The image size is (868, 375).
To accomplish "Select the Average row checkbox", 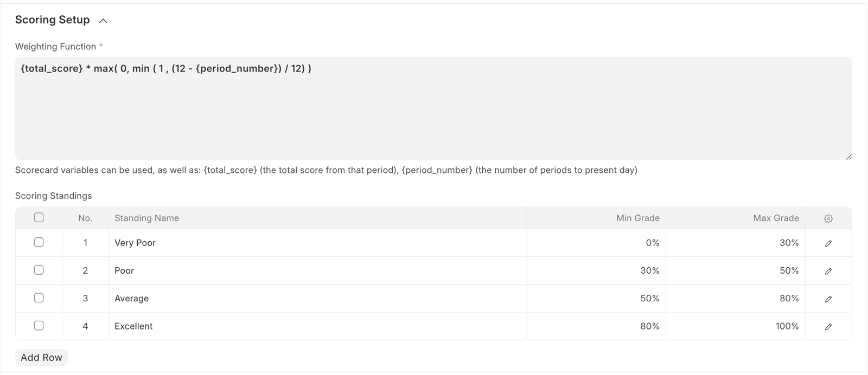I will [x=39, y=298].
